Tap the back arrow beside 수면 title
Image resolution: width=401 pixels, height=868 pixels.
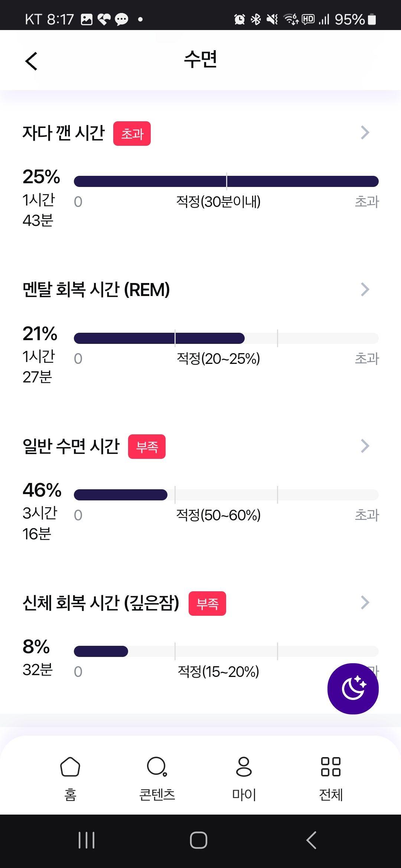coord(32,61)
